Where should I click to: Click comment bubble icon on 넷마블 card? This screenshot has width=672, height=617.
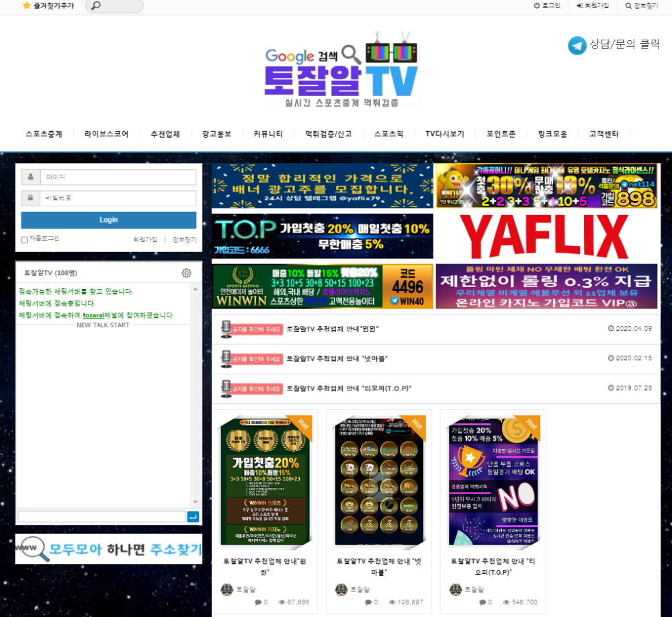pyautogui.click(x=368, y=602)
